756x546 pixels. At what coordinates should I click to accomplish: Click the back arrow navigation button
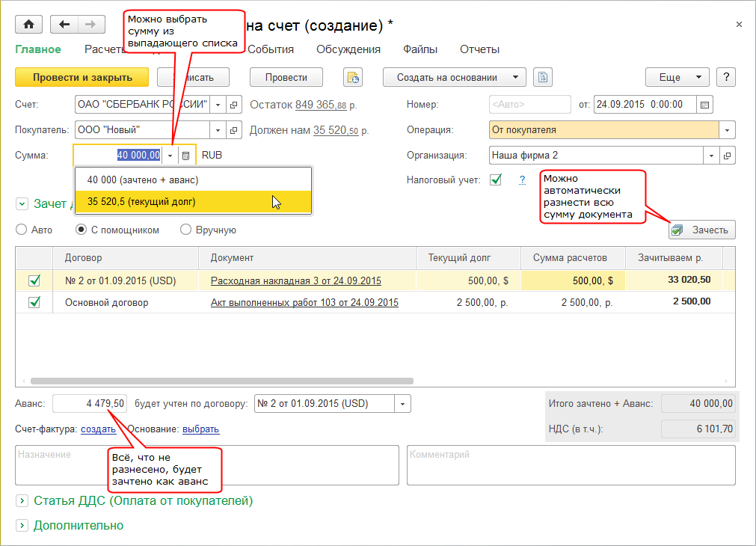pos(64,24)
